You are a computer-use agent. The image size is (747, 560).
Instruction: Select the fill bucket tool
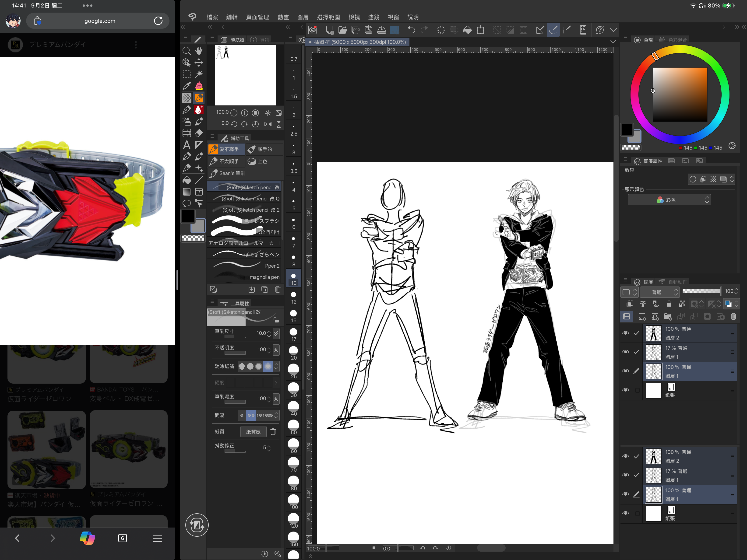(x=187, y=180)
